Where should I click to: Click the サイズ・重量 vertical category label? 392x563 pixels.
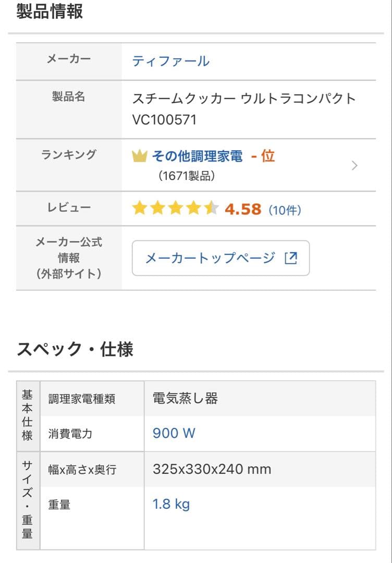click(x=27, y=500)
